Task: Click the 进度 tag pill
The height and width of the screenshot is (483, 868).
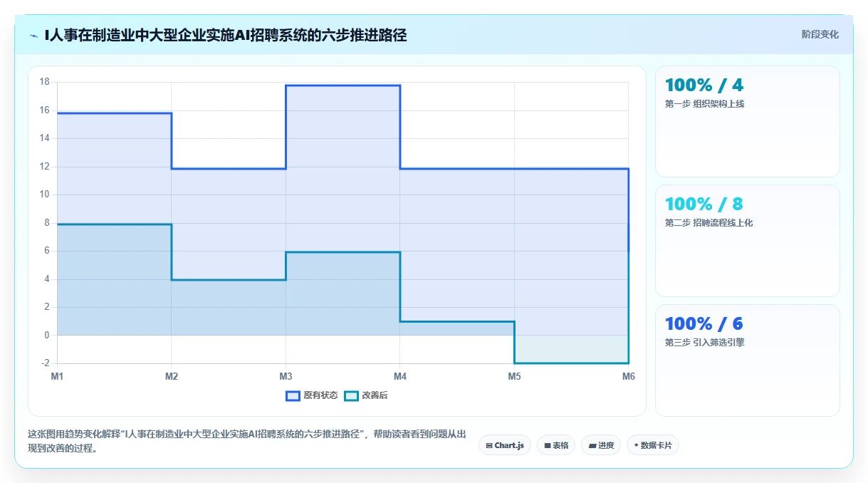Action: pyautogui.click(x=601, y=445)
